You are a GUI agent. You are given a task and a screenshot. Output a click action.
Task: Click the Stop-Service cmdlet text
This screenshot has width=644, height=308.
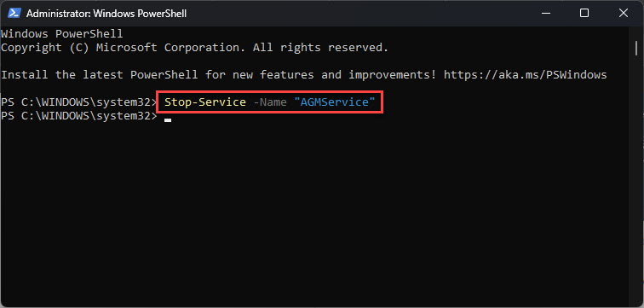(205, 102)
